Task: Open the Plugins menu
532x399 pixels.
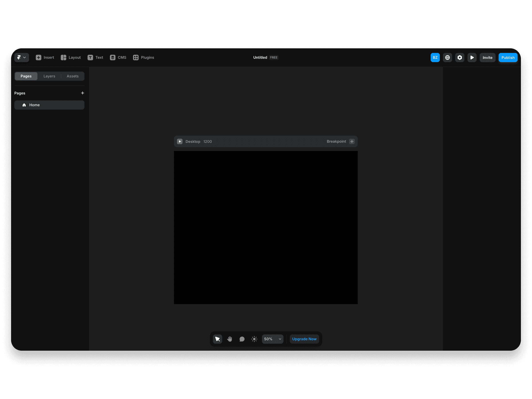Action: point(144,57)
